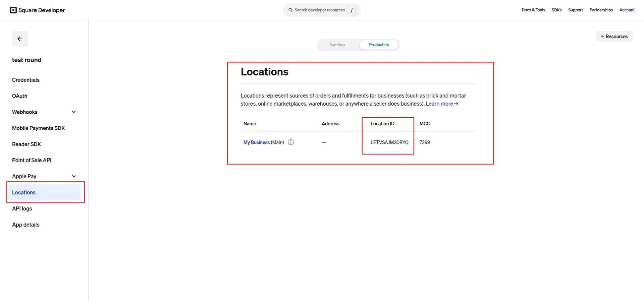The width and height of the screenshot is (644, 301).
Task: Click the search magnifier icon
Action: click(290, 10)
